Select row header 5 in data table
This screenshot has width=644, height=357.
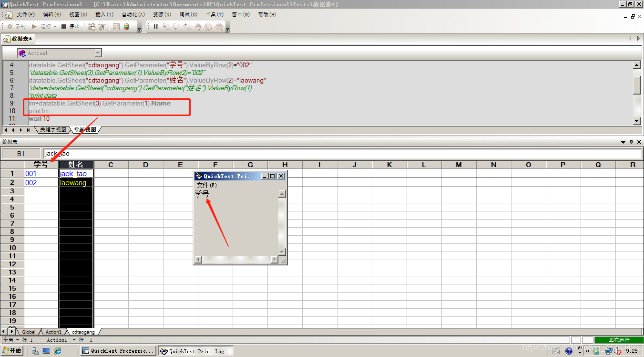tap(12, 207)
